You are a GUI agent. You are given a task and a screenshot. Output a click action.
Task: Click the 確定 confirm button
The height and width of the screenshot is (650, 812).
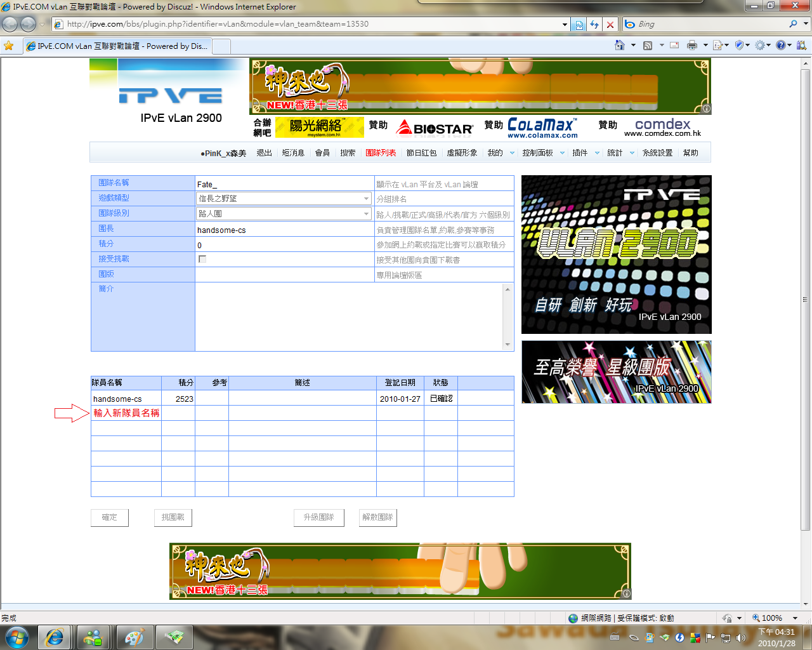coord(110,518)
